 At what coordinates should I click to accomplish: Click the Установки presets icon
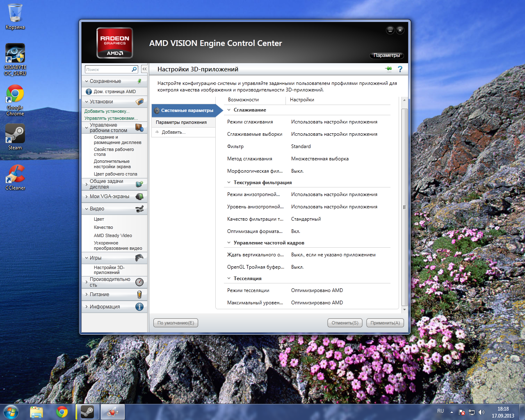pos(139,101)
